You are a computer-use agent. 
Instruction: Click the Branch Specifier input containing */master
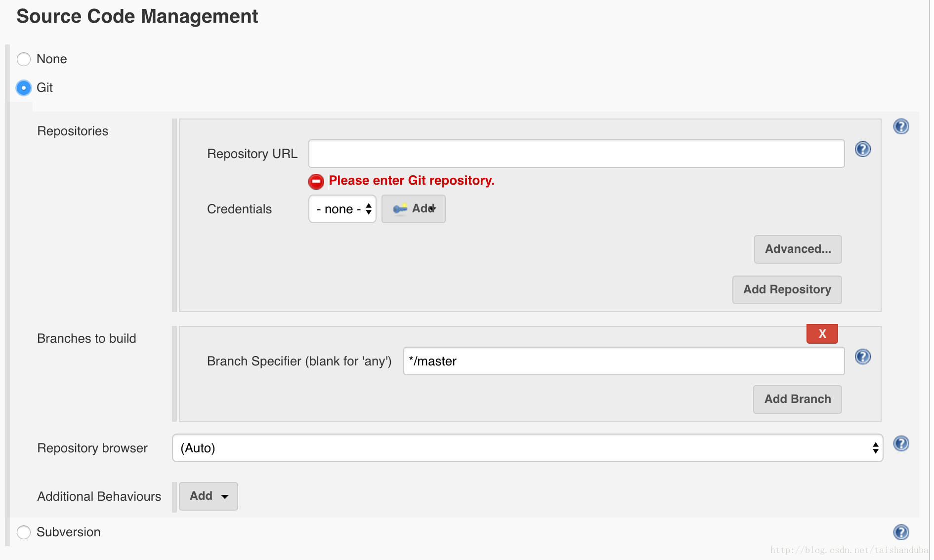pos(624,361)
